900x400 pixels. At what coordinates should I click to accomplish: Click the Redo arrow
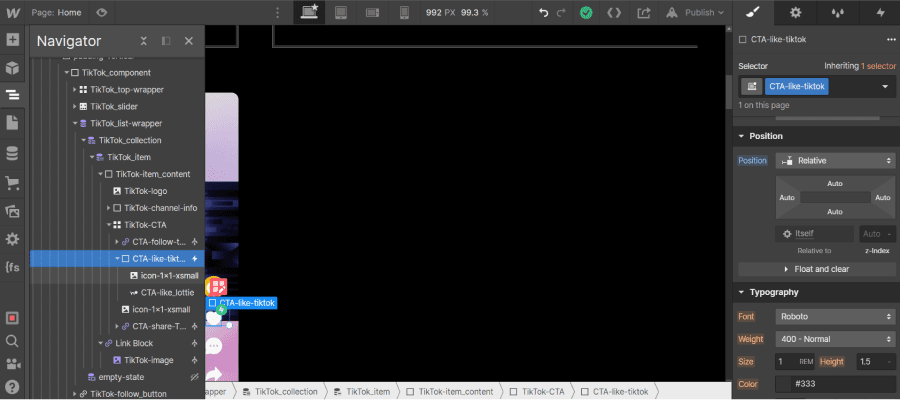coord(561,12)
